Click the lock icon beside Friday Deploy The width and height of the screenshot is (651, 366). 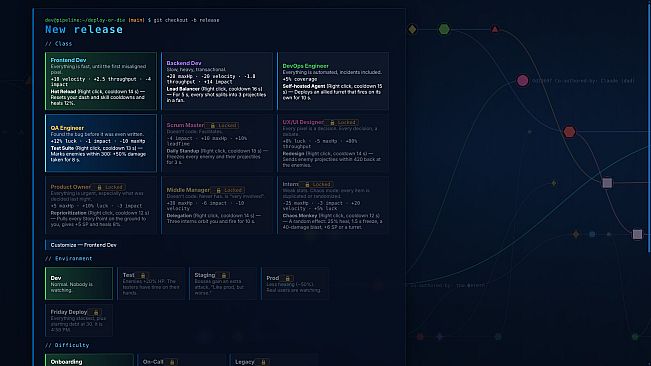click(96, 312)
